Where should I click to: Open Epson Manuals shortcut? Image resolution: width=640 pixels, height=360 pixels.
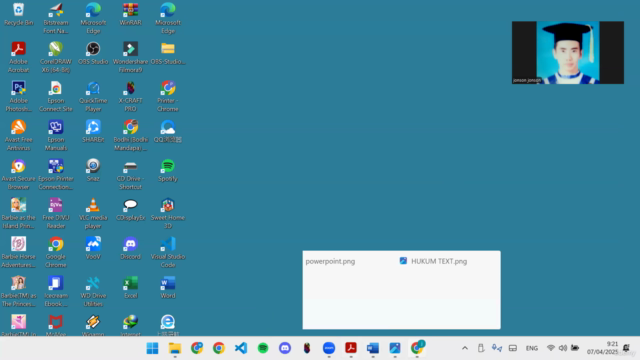pos(56,136)
